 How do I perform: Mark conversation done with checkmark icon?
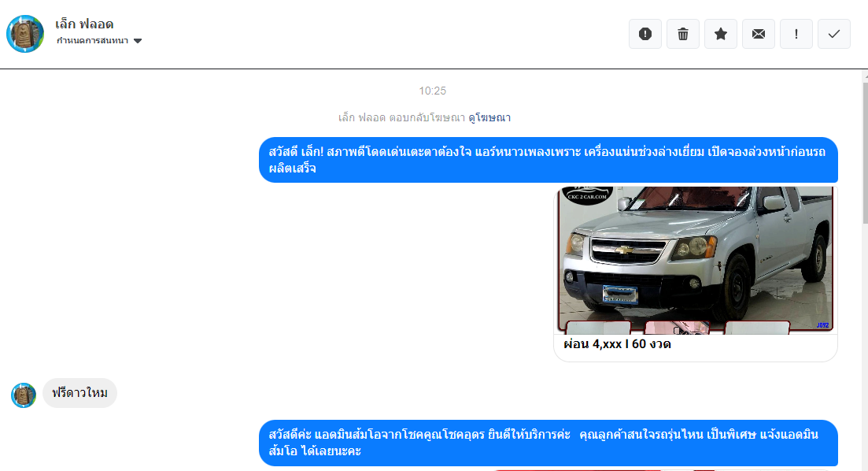833,34
